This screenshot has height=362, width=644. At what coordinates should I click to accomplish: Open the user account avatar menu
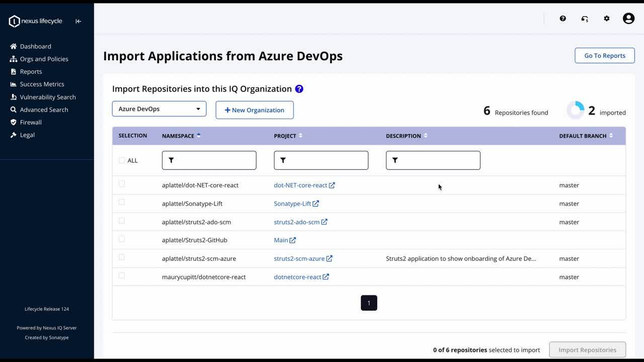pyautogui.click(x=628, y=19)
